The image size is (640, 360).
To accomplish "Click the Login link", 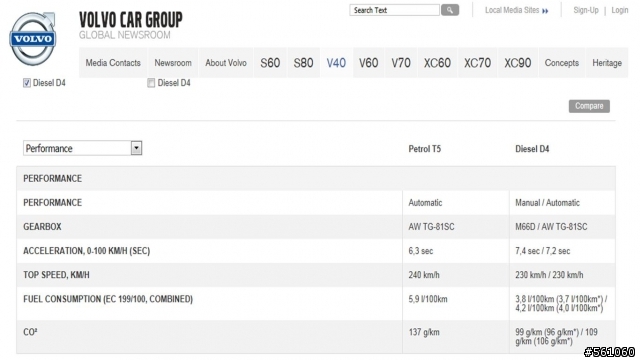I will pyautogui.click(x=620, y=10).
